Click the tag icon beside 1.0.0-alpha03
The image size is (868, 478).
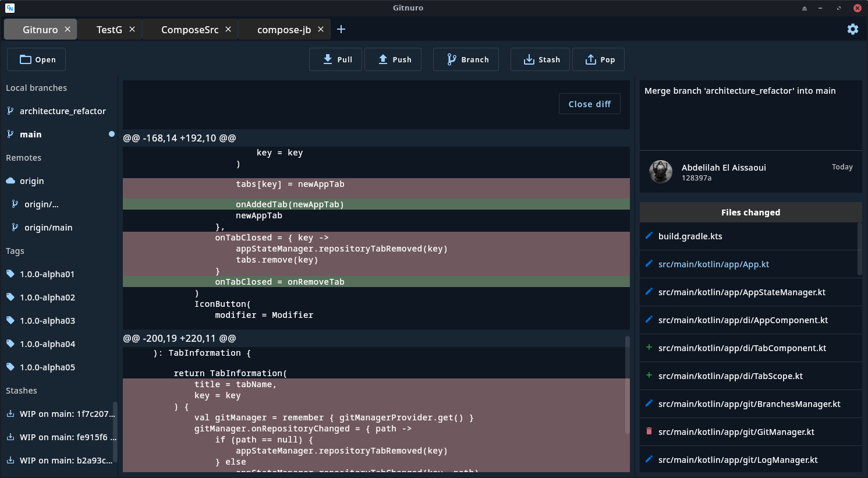pos(10,320)
